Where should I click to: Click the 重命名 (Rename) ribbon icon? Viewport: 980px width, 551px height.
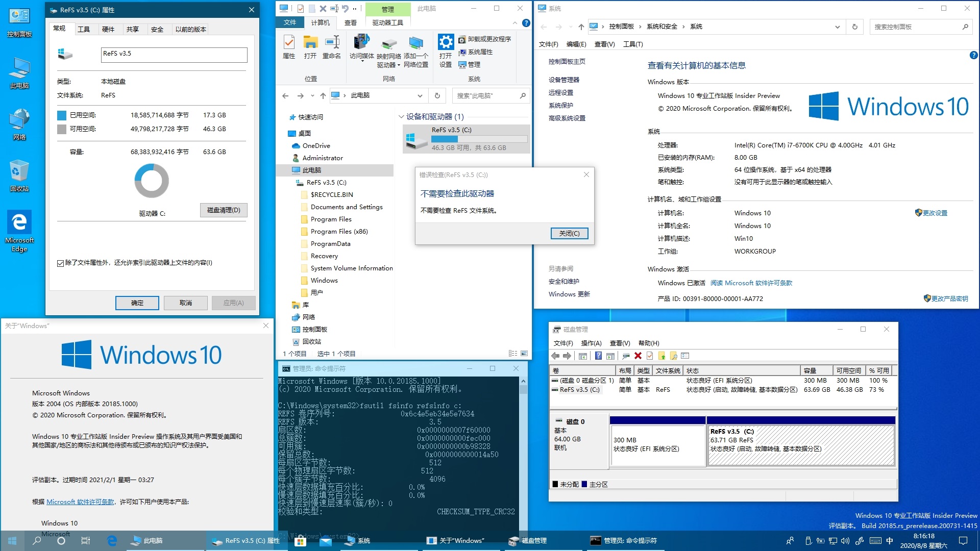pos(332,47)
